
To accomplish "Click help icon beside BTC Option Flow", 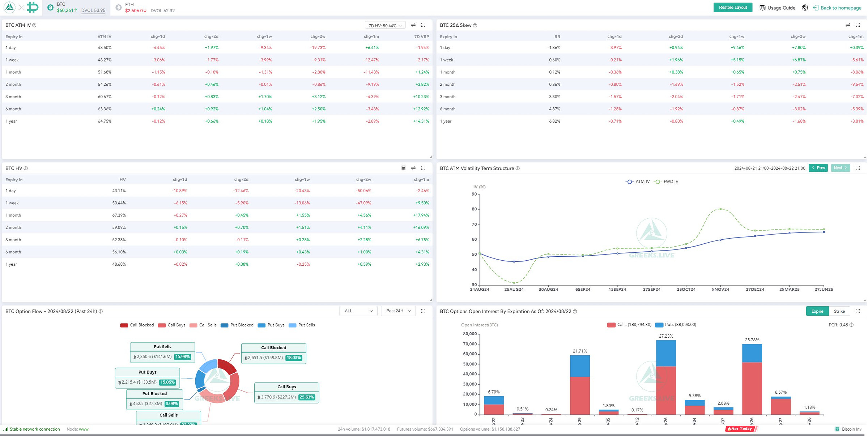I will 101,312.
